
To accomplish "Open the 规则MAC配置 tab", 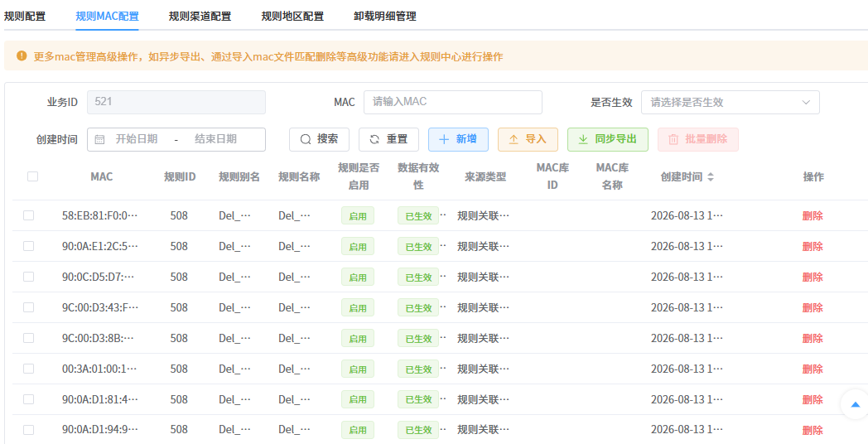I will (x=107, y=16).
